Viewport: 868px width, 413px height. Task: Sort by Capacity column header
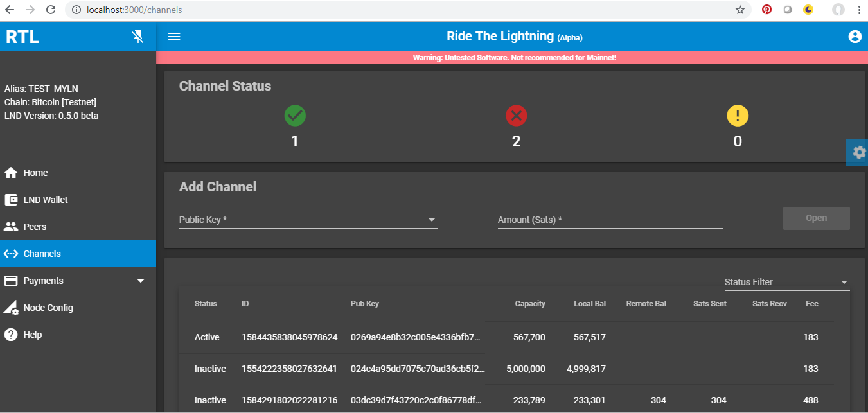(x=530, y=304)
